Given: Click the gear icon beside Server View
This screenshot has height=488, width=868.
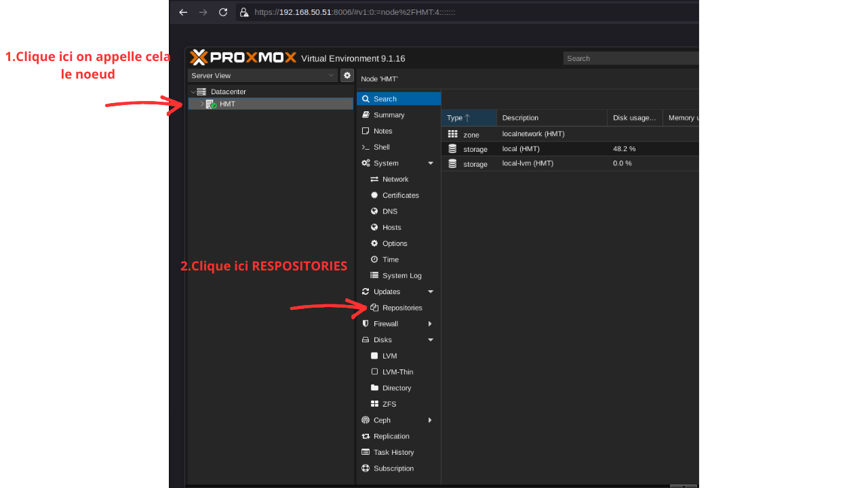Looking at the screenshot, I should tap(347, 75).
